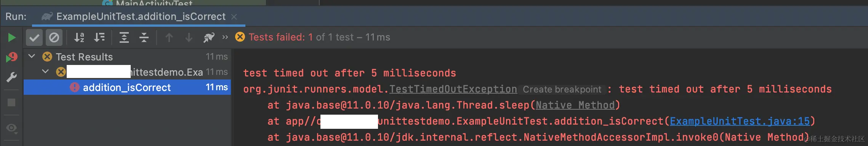Viewport: 868px width, 146px height.
Task: Close the ExampleUnitTest.addition_isCorrect tab
Action: [x=234, y=17]
